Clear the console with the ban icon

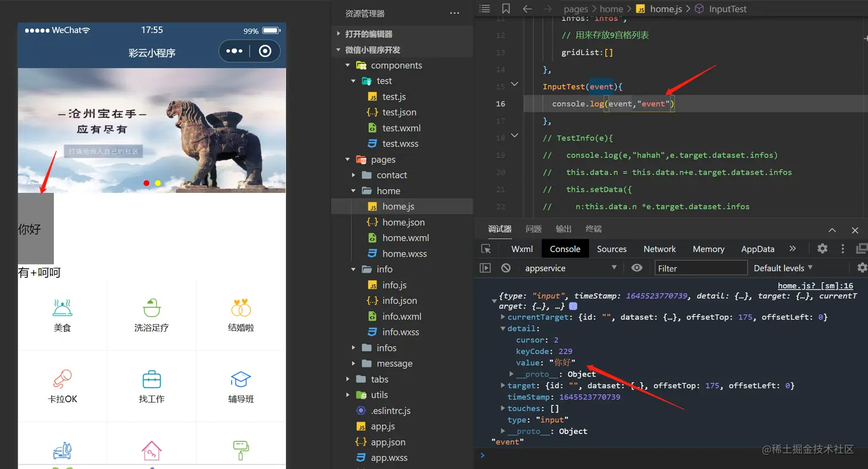506,268
